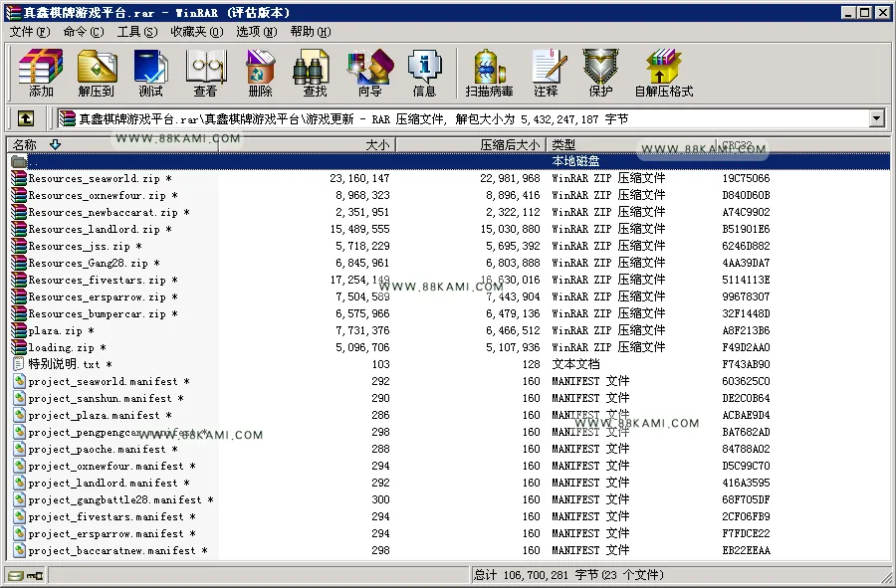
Task: Select project_plaza.manifest row
Action: 449,415
